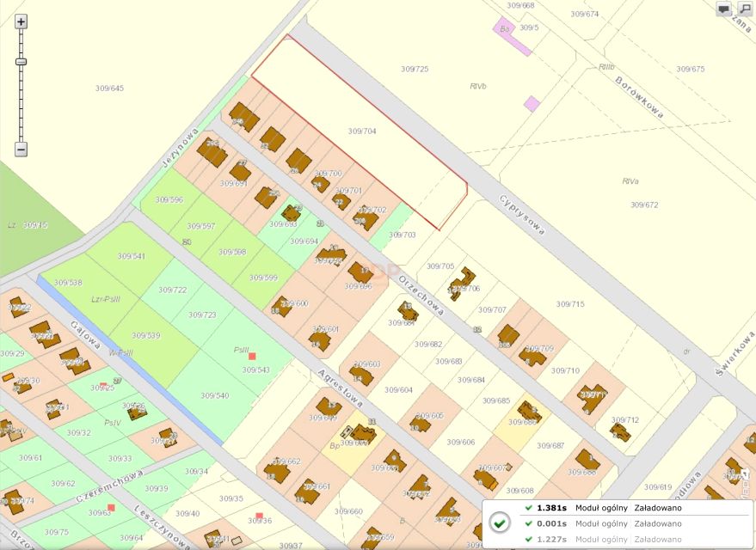Click parcel label 309/599

coord(263,278)
